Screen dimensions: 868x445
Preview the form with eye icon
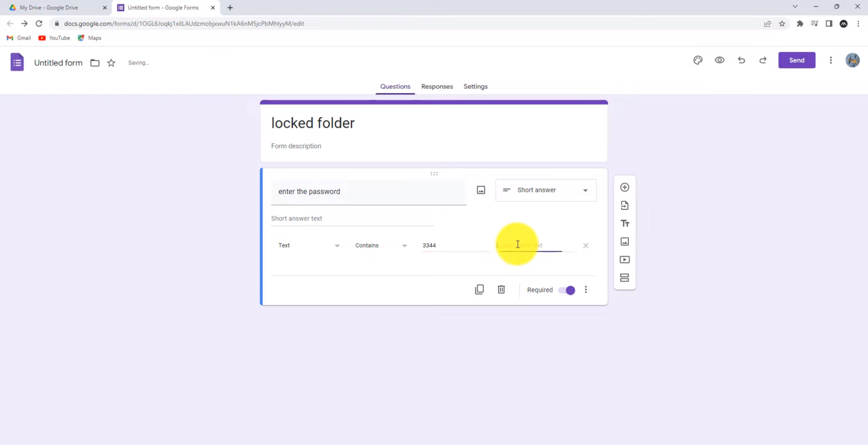(x=719, y=61)
